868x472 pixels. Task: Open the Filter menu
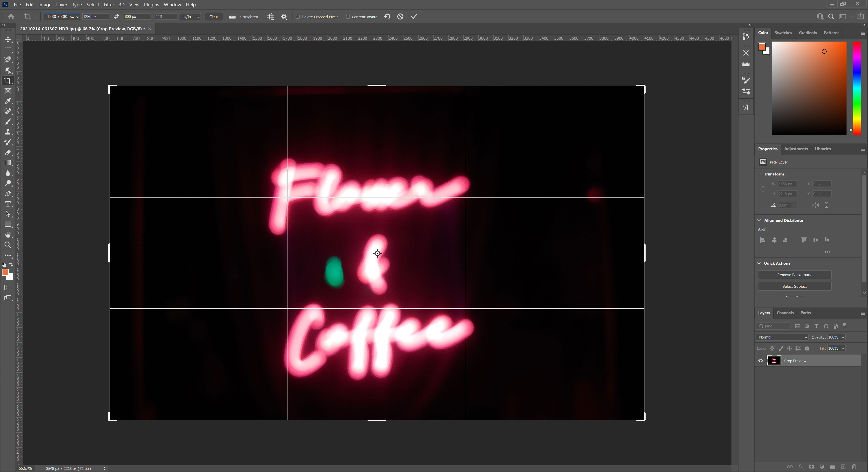tap(108, 5)
